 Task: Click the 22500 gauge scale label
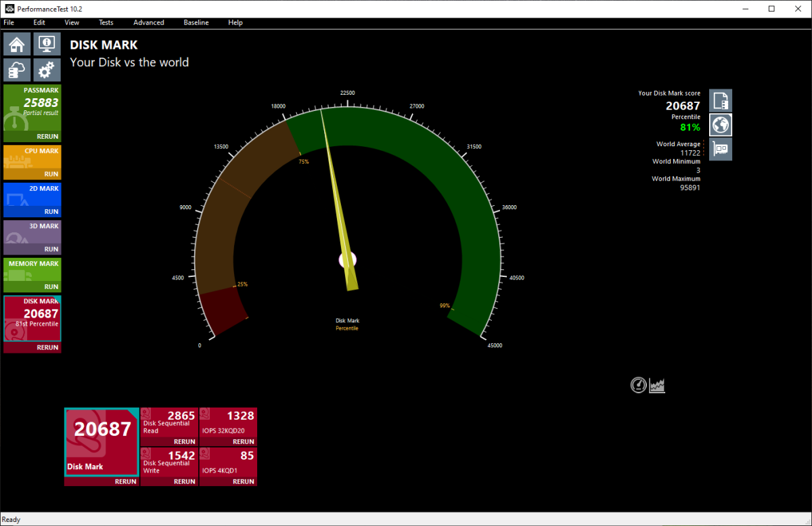(x=347, y=93)
